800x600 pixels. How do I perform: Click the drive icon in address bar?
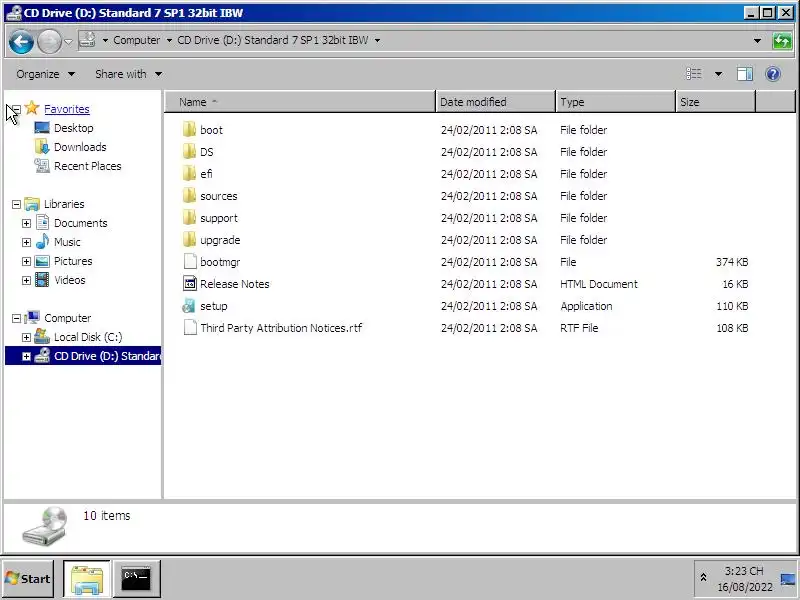tap(87, 40)
